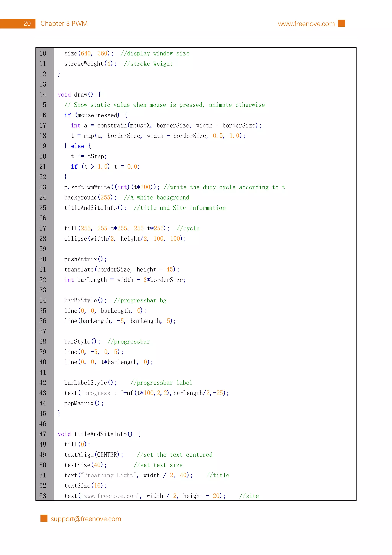Click comment '//set text size'
This screenshot has height=555, width=392.
click(158, 465)
